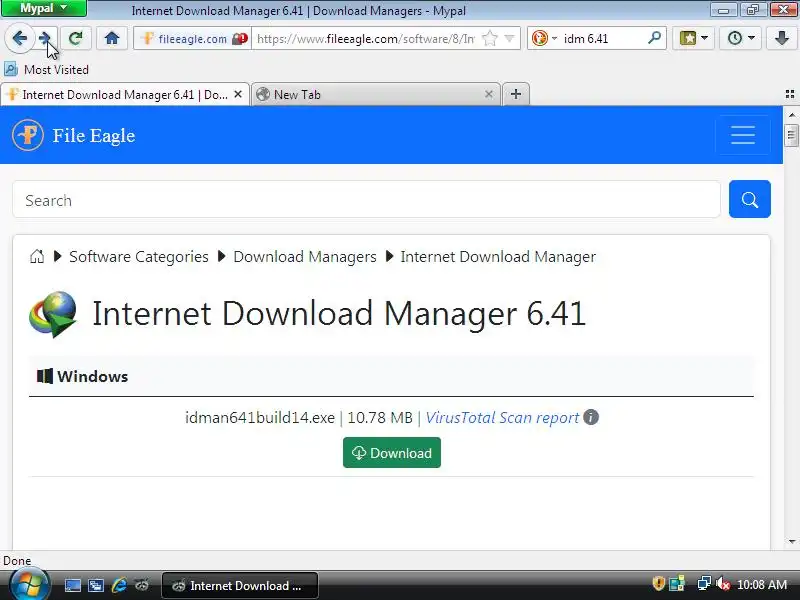
Task: Click the page scrollbar down arrow
Action: (791, 541)
